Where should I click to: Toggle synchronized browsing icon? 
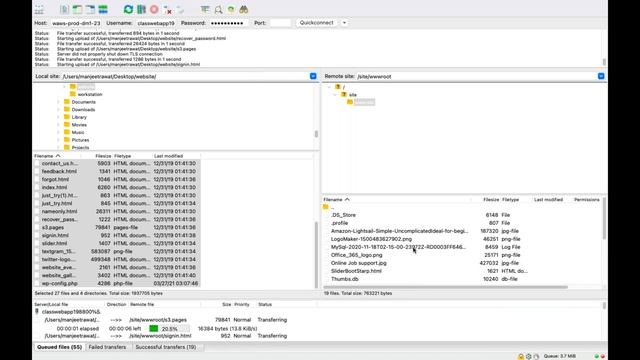pos(231,9)
